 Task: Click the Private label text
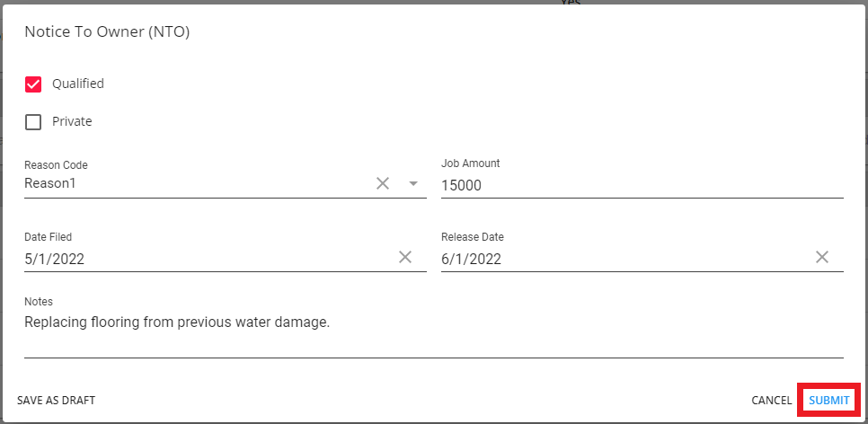tap(72, 121)
